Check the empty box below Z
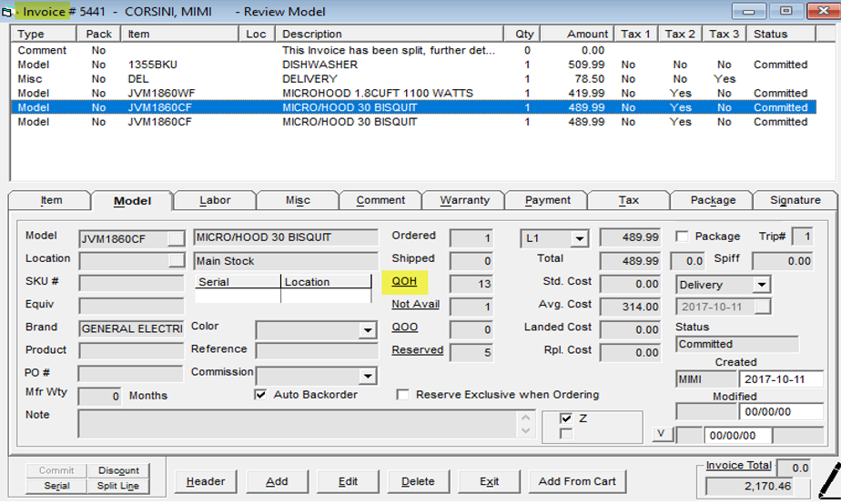Image resolution: width=841 pixels, height=504 pixels. click(x=565, y=434)
